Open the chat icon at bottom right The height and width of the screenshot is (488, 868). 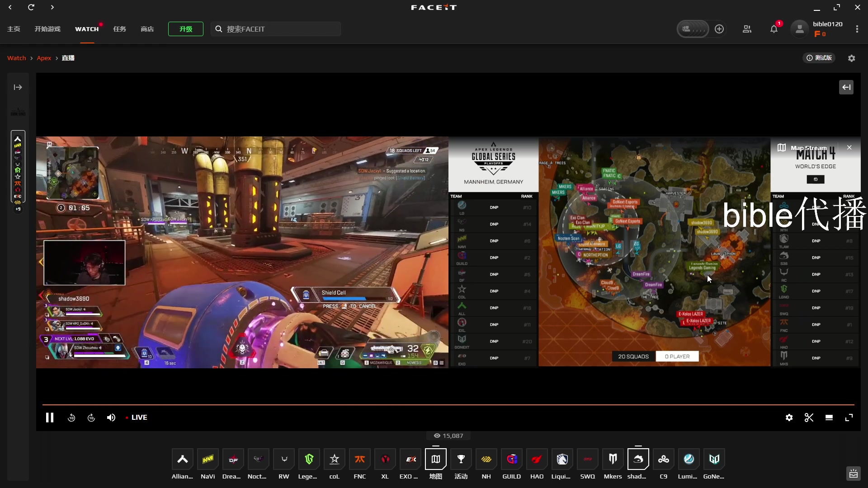click(854, 474)
